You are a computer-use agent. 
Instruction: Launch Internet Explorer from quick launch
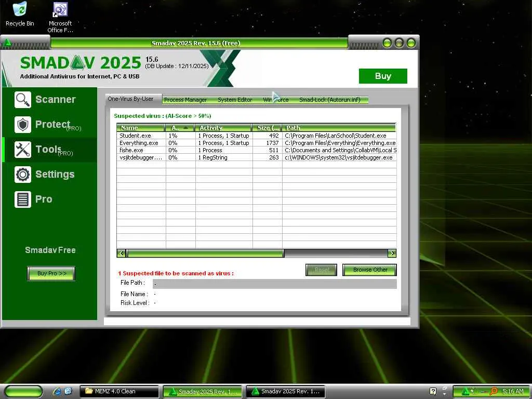pos(57,391)
